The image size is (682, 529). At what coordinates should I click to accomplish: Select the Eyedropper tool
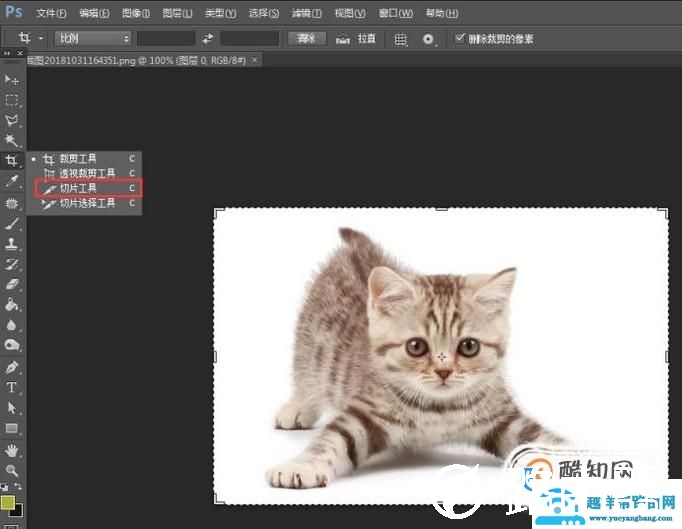[x=12, y=181]
